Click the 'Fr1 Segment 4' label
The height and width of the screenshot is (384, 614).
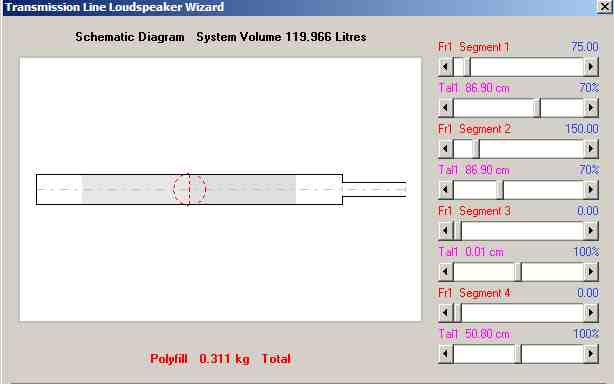pos(474,293)
